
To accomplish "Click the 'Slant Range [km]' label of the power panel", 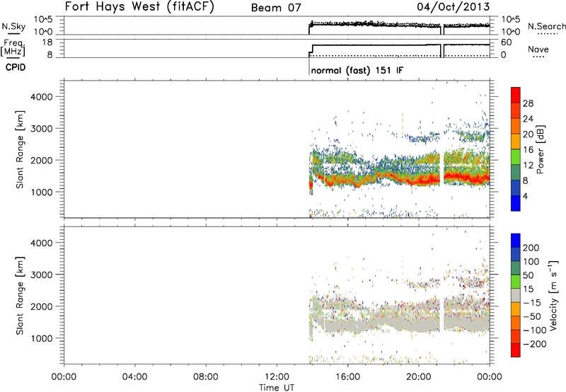I will [x=20, y=149].
